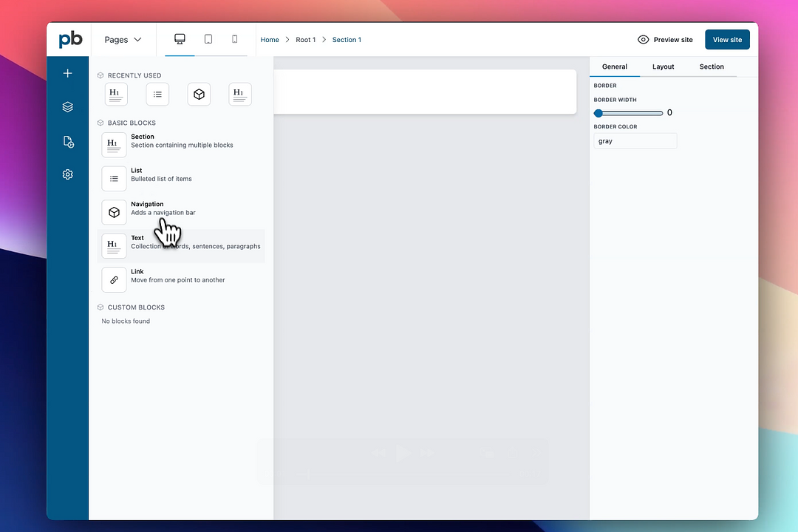This screenshot has height=532, width=798.
Task: Navigate to Home in the breadcrumb
Action: pyautogui.click(x=270, y=39)
